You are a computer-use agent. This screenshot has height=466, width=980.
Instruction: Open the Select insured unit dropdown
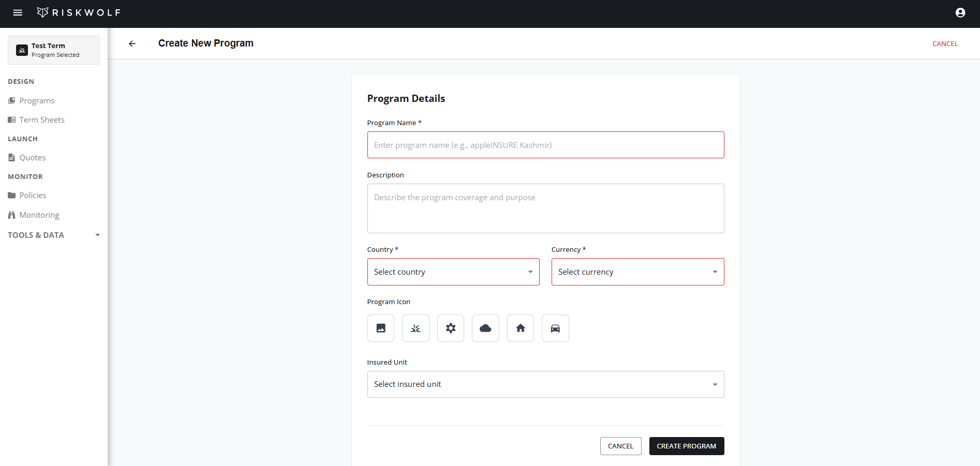[x=545, y=384]
